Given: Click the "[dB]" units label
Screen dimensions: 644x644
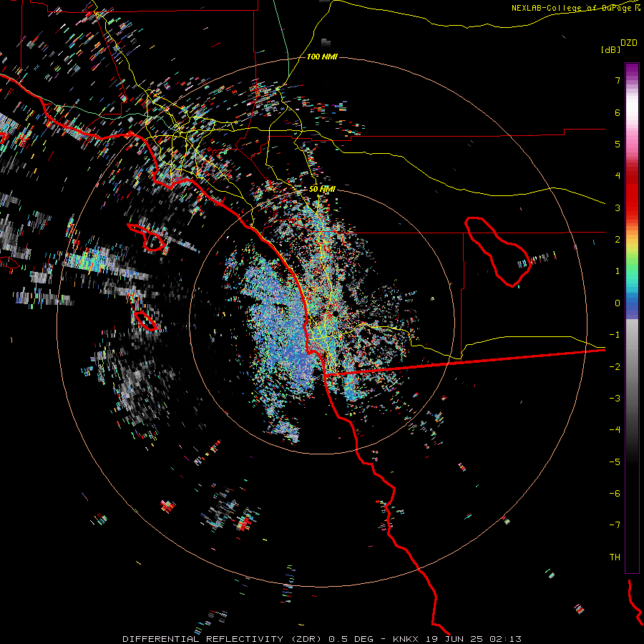Looking at the screenshot, I should tap(610, 50).
